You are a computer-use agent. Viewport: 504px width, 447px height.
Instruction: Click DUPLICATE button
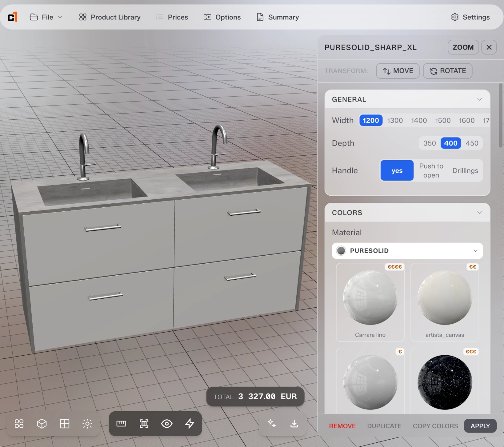384,426
